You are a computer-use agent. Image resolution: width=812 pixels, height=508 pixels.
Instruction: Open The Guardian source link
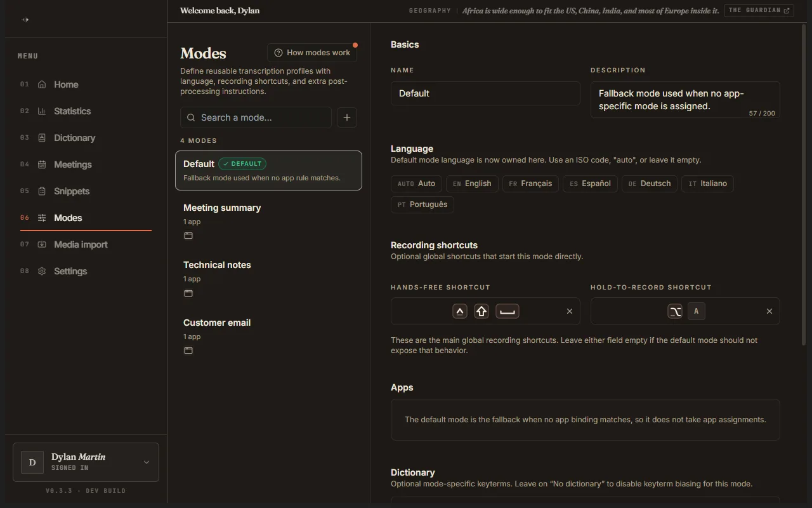pos(759,11)
